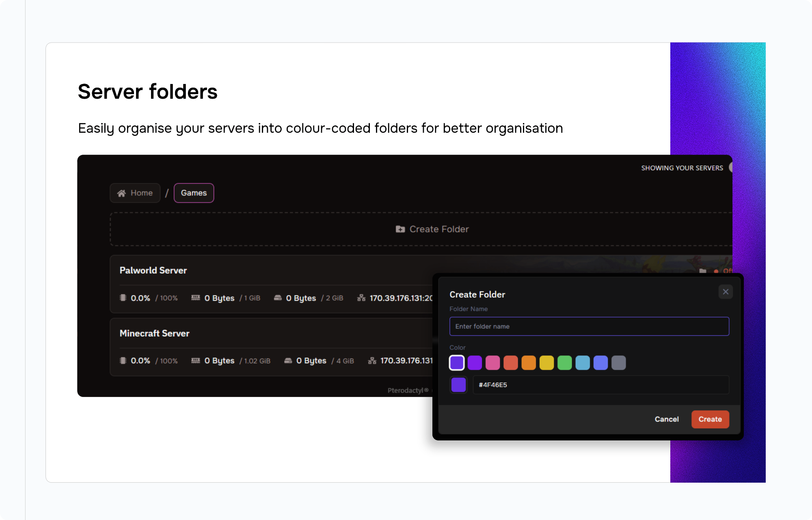This screenshot has height=520, width=812.
Task: Click the folder-plus icon beside Create Folder
Action: (x=400, y=229)
